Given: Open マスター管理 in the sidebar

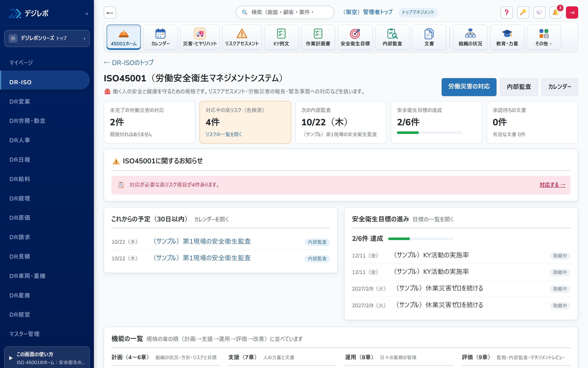Looking at the screenshot, I should pyautogui.click(x=45, y=334).
